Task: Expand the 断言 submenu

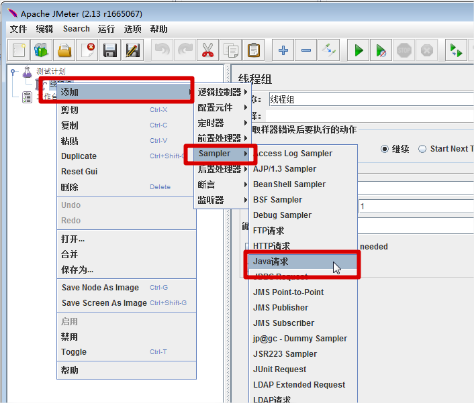Action: coord(222,184)
